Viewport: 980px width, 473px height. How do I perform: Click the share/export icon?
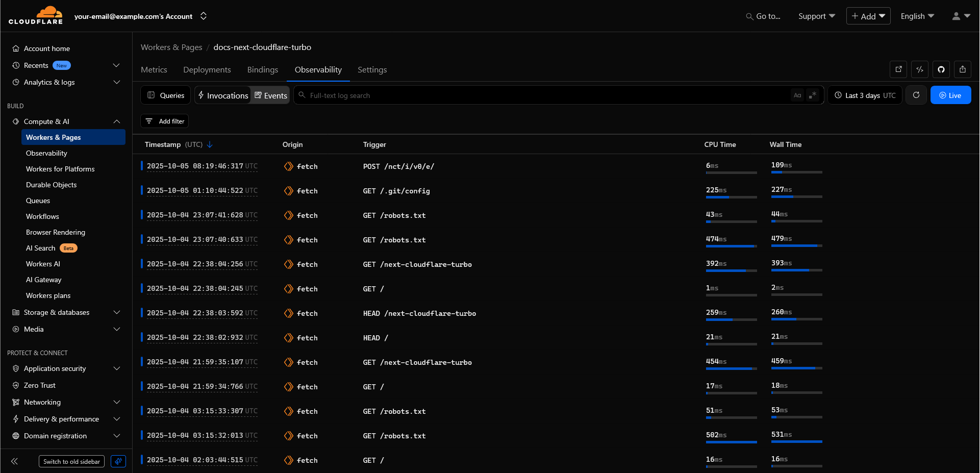963,69
